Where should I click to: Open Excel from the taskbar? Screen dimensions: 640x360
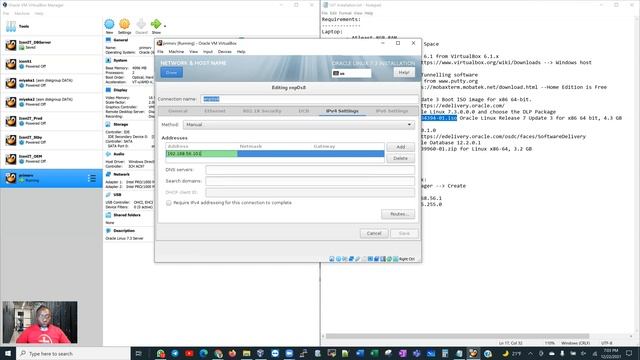coord(374,353)
